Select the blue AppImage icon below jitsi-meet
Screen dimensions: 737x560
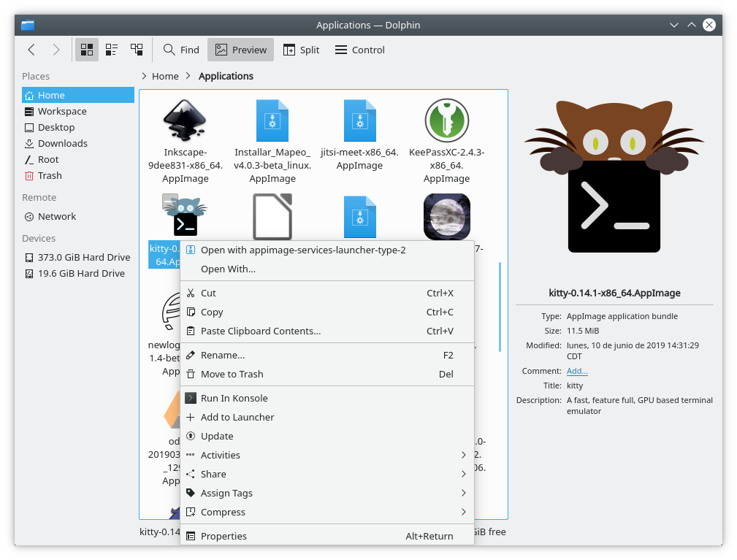click(x=359, y=217)
